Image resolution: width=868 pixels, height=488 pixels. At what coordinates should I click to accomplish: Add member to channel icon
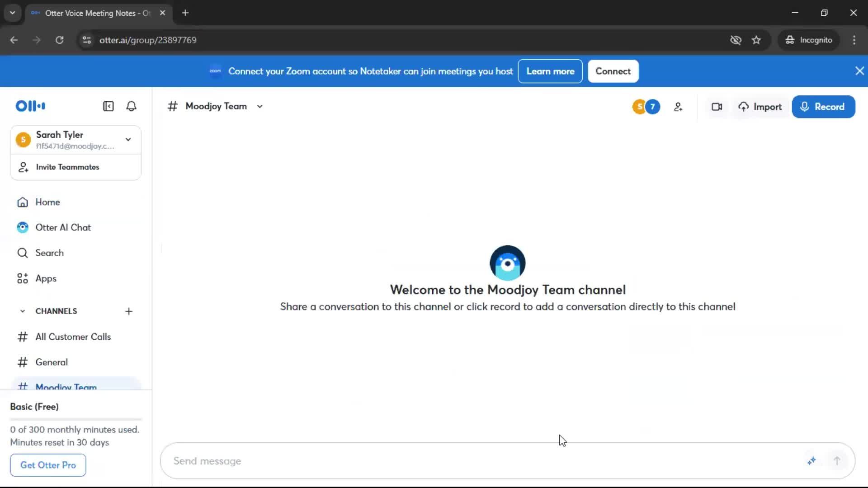click(678, 107)
